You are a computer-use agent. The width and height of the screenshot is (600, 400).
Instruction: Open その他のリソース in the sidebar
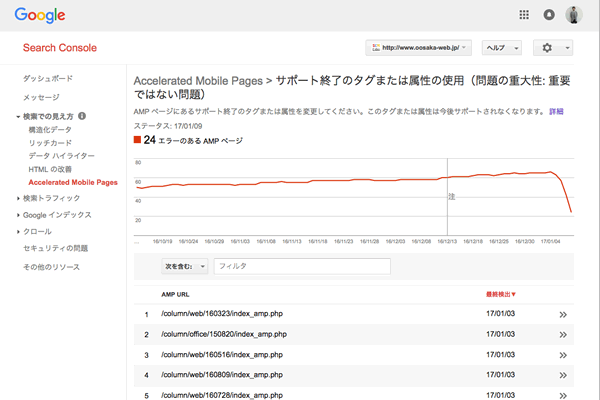[51, 267]
